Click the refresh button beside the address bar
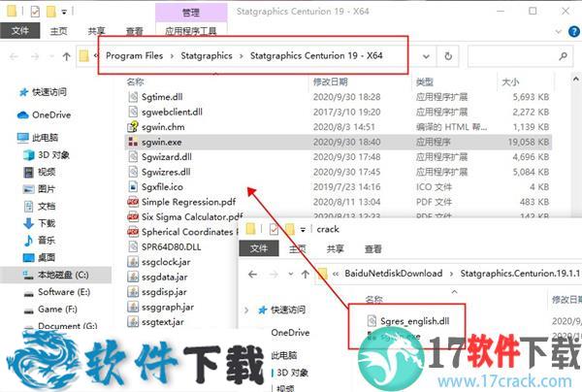 (x=448, y=56)
